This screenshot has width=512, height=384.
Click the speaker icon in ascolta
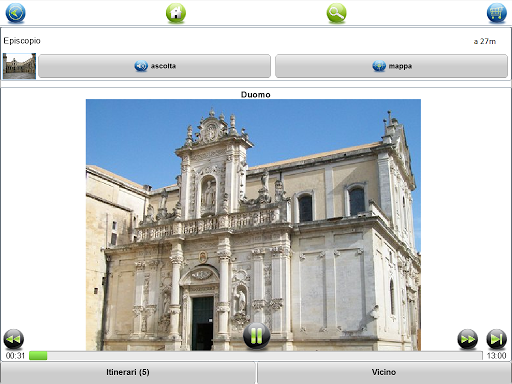pyautogui.click(x=141, y=66)
